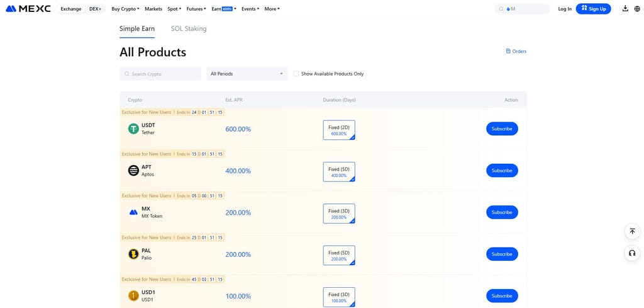Click the Log In link

[565, 9]
